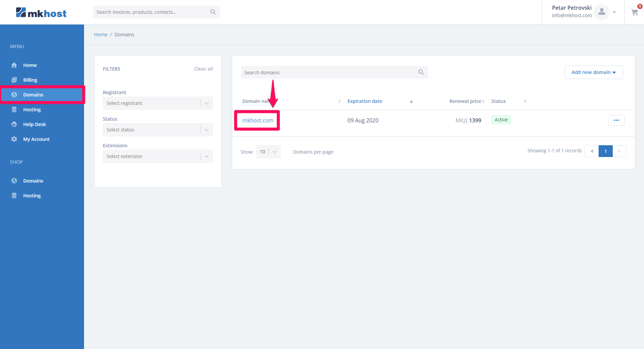Screen dimensions: 644x349
Task: Select page 1 in pagination
Action: point(605,151)
